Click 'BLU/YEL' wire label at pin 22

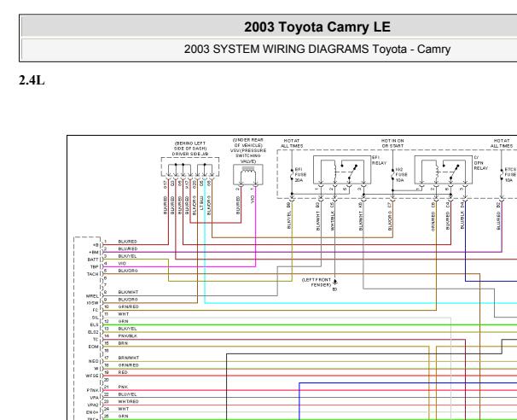click(x=127, y=394)
